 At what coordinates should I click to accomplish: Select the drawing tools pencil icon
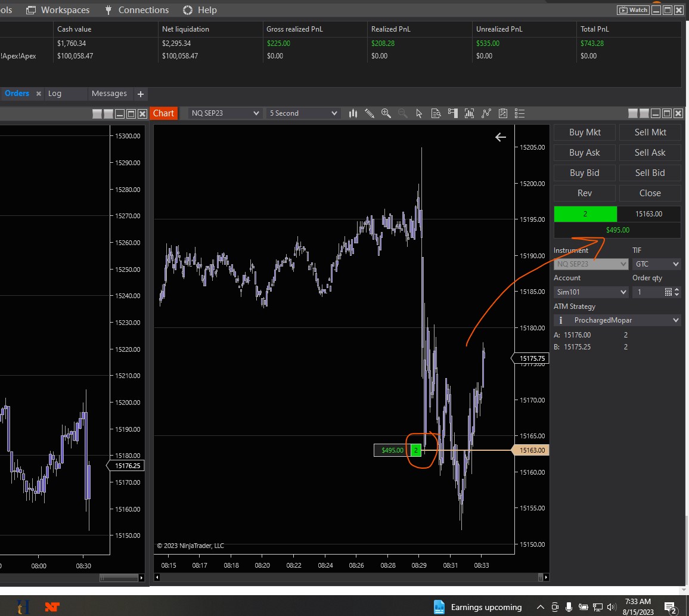click(370, 113)
